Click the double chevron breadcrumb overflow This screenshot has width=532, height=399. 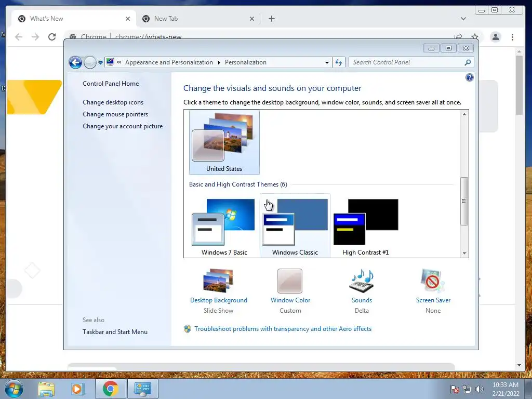pos(119,62)
